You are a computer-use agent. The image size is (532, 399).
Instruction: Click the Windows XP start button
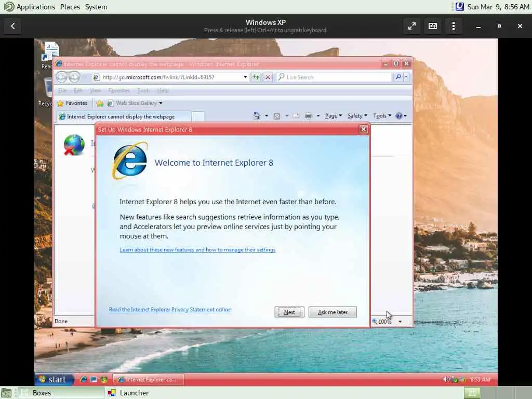click(x=54, y=379)
